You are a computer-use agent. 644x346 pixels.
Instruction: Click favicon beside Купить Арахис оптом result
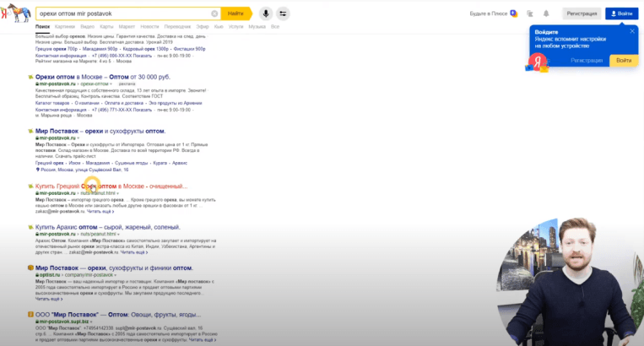point(30,227)
